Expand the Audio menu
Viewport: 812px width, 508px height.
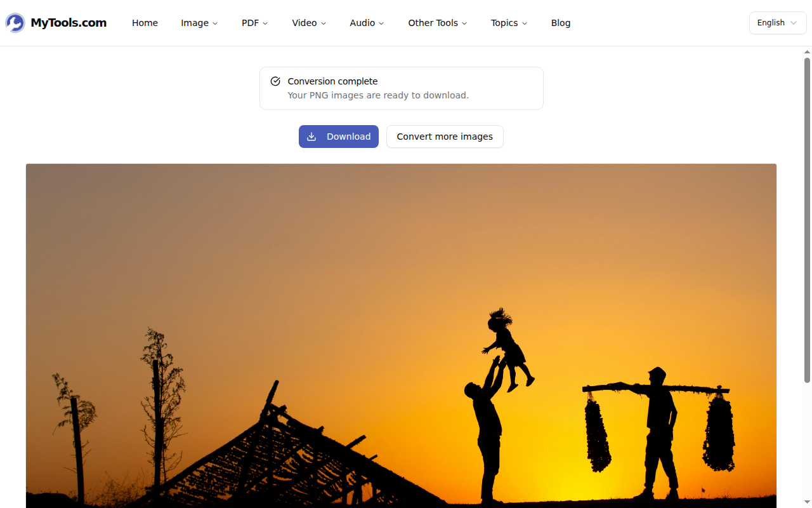coord(367,23)
